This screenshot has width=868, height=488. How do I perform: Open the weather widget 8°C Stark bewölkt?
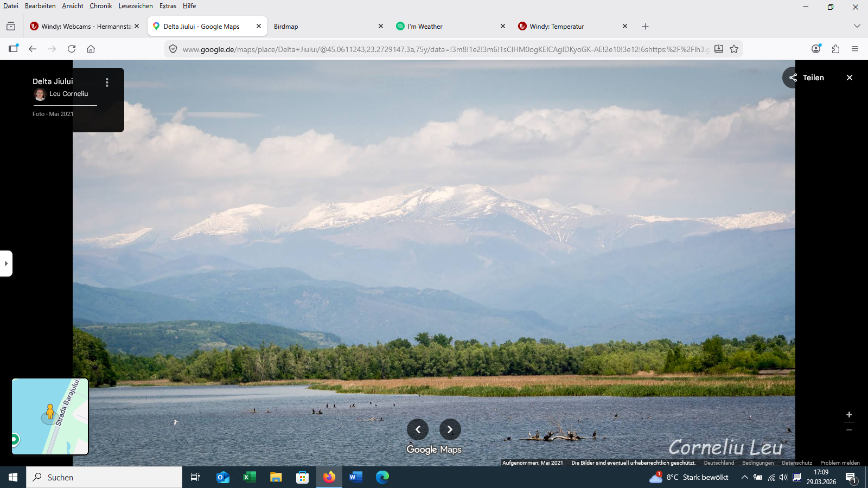point(689,477)
